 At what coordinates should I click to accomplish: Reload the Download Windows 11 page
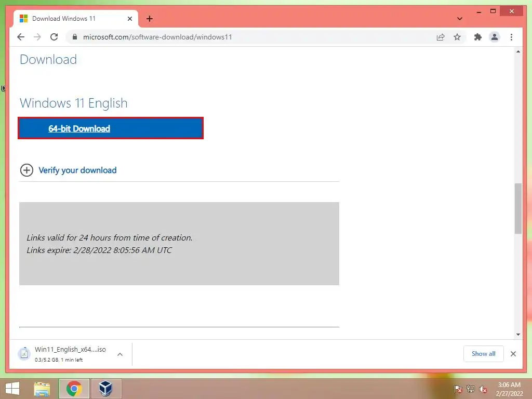tap(54, 37)
